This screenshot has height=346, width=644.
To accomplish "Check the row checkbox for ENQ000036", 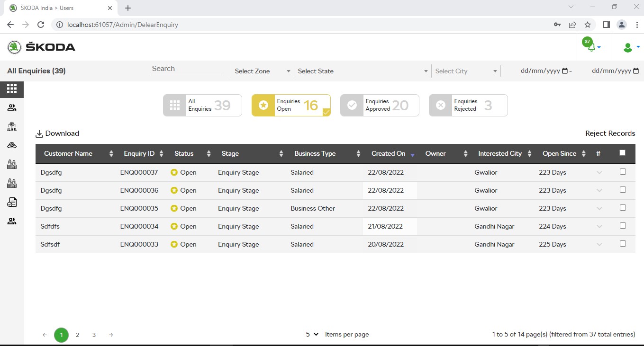I will point(623,190).
